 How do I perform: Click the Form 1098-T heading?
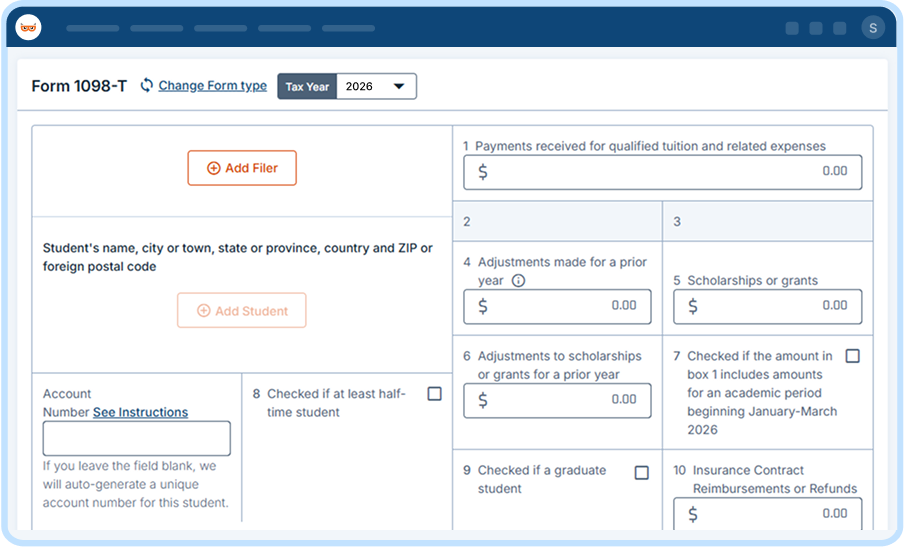(79, 86)
